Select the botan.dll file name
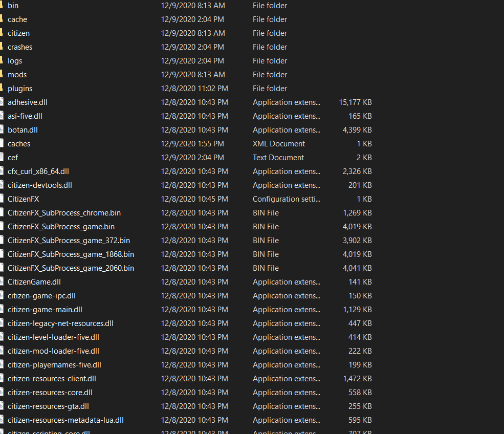Viewport: 504px width, 434px height. click(23, 130)
